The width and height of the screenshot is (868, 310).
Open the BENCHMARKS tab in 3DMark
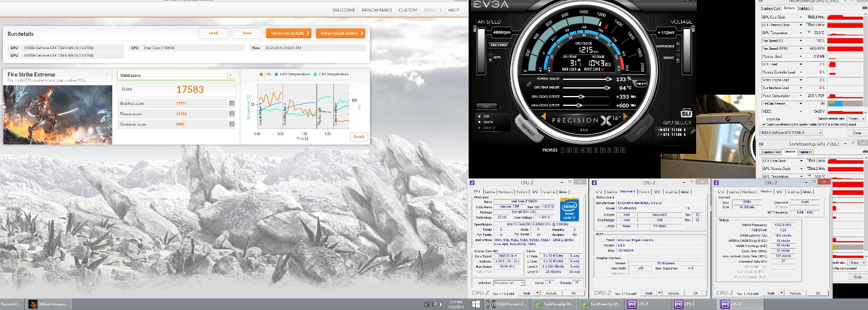pos(377,10)
